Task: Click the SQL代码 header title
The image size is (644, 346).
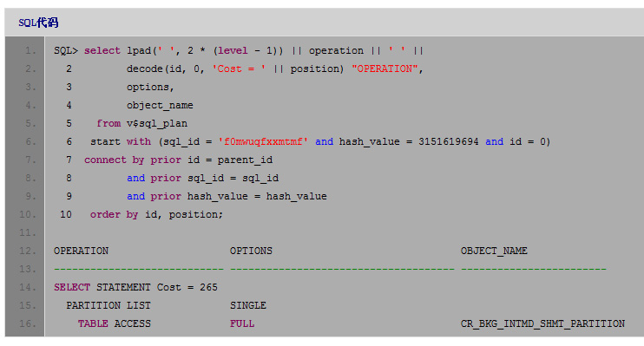Action: click(38, 23)
